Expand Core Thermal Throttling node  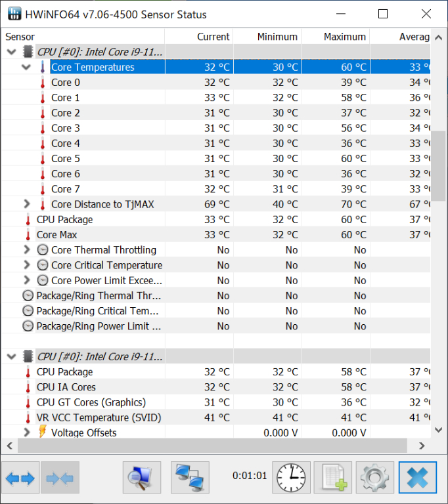(27, 250)
